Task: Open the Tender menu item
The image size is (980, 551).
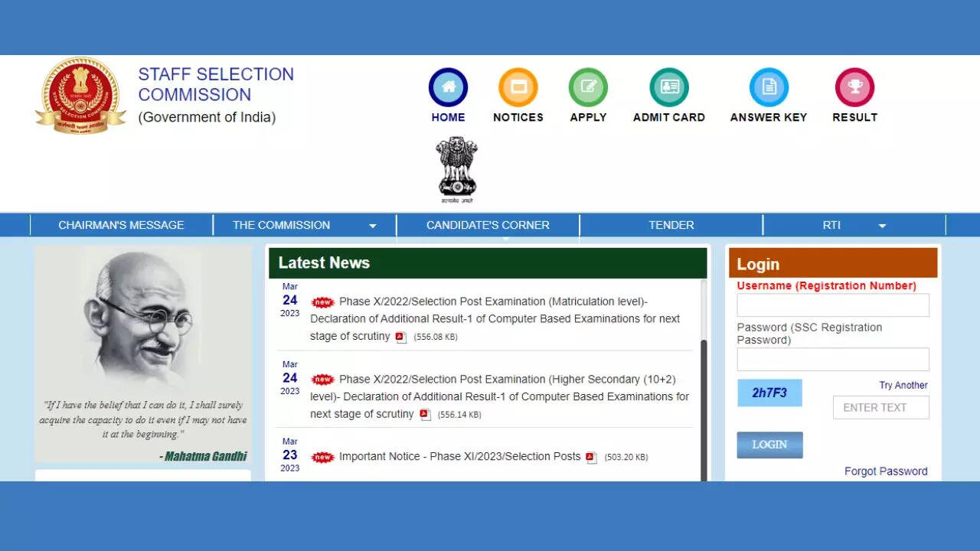Action: 671,225
